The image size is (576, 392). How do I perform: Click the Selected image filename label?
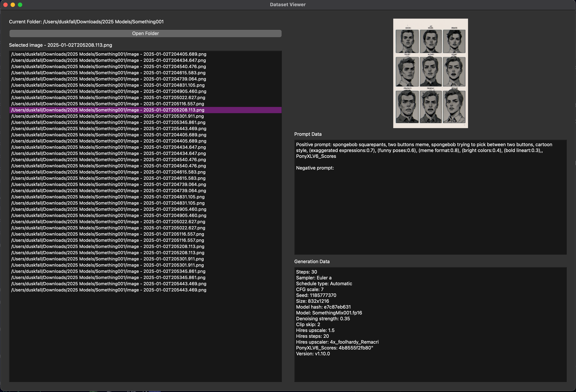pos(61,45)
